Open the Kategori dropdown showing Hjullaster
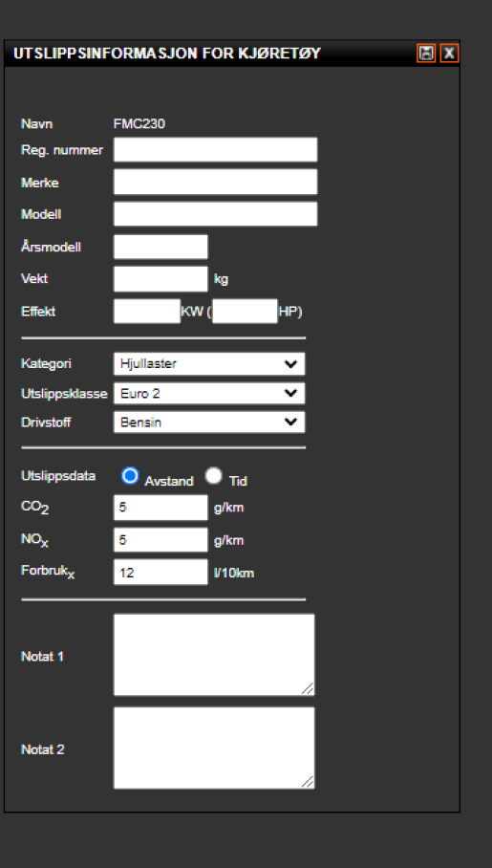The width and height of the screenshot is (492, 868). pos(209,363)
